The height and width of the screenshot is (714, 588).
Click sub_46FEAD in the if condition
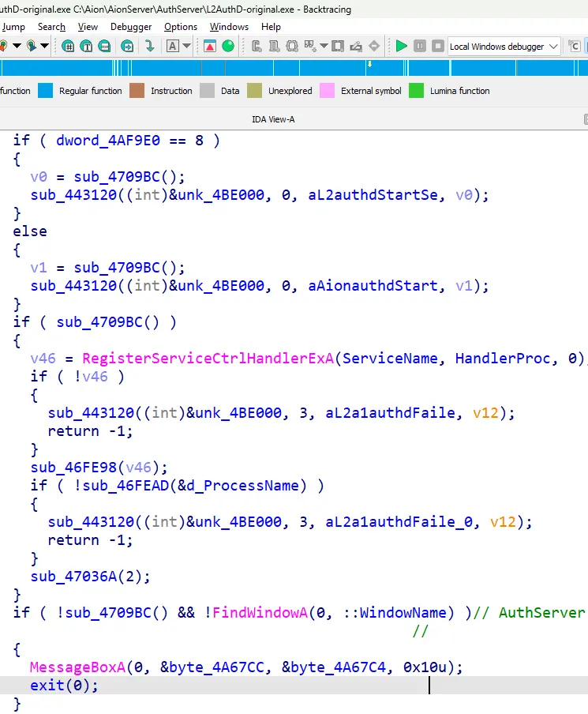click(125, 486)
